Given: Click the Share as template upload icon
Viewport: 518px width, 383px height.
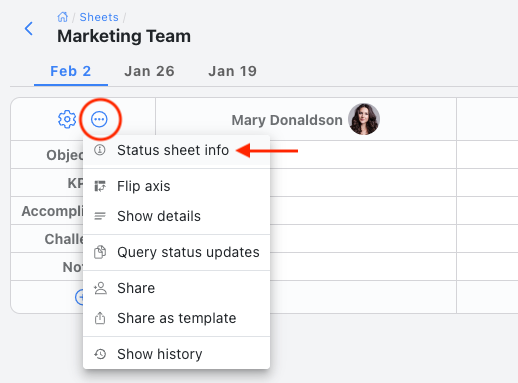Looking at the screenshot, I should coord(100,318).
